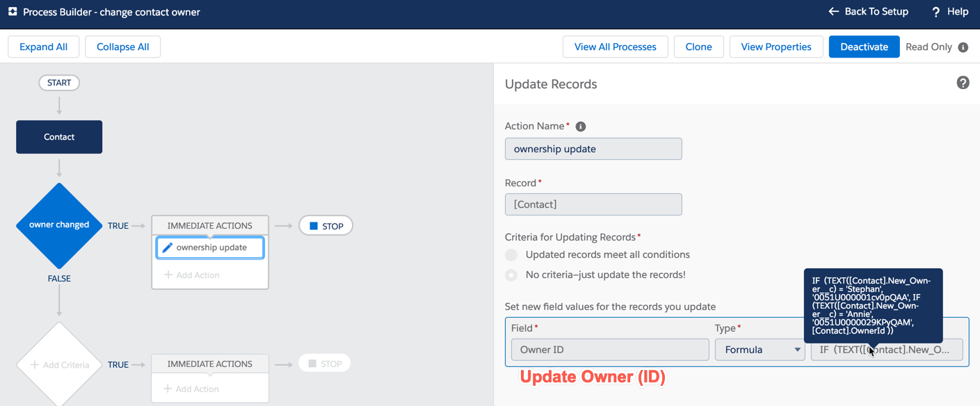Select 'Updated records meet all conditions' radio
The image size is (980, 406).
tap(511, 255)
